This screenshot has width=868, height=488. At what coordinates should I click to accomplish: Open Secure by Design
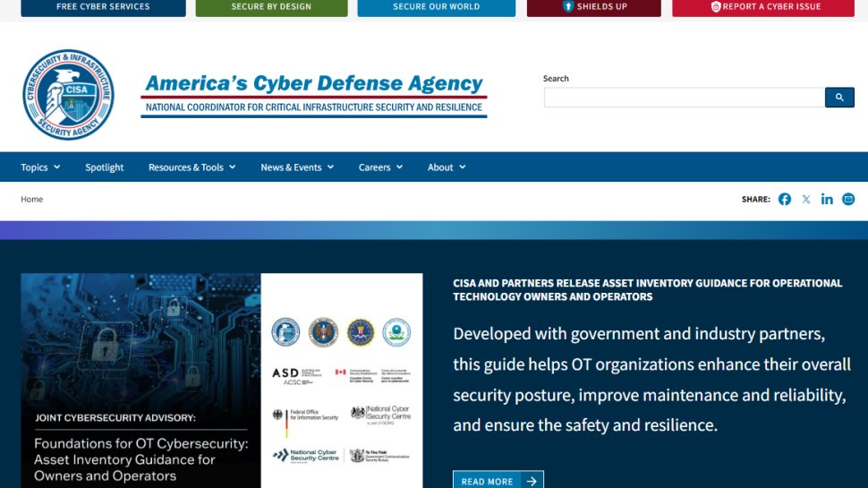click(x=271, y=7)
